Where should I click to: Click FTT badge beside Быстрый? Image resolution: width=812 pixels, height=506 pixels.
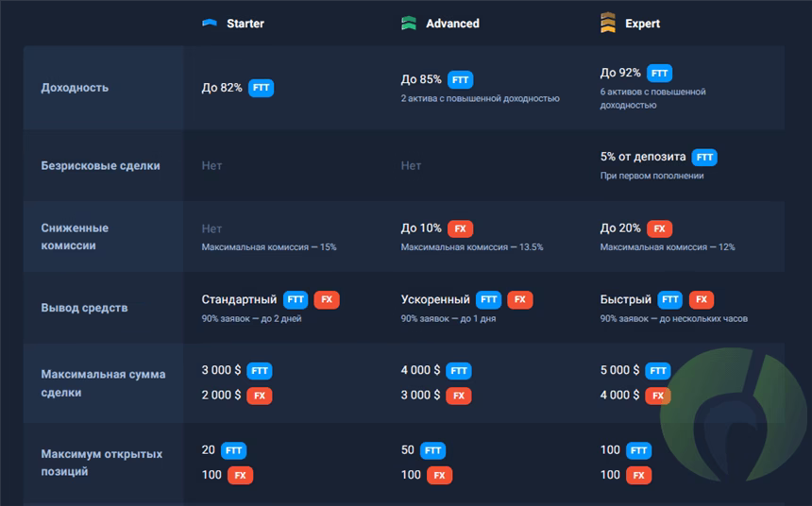point(670,299)
